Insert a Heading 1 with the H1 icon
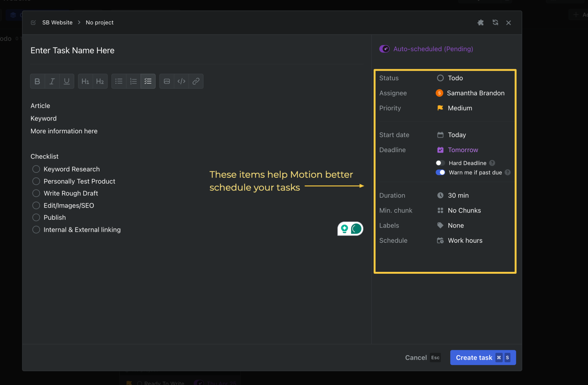 [85, 81]
